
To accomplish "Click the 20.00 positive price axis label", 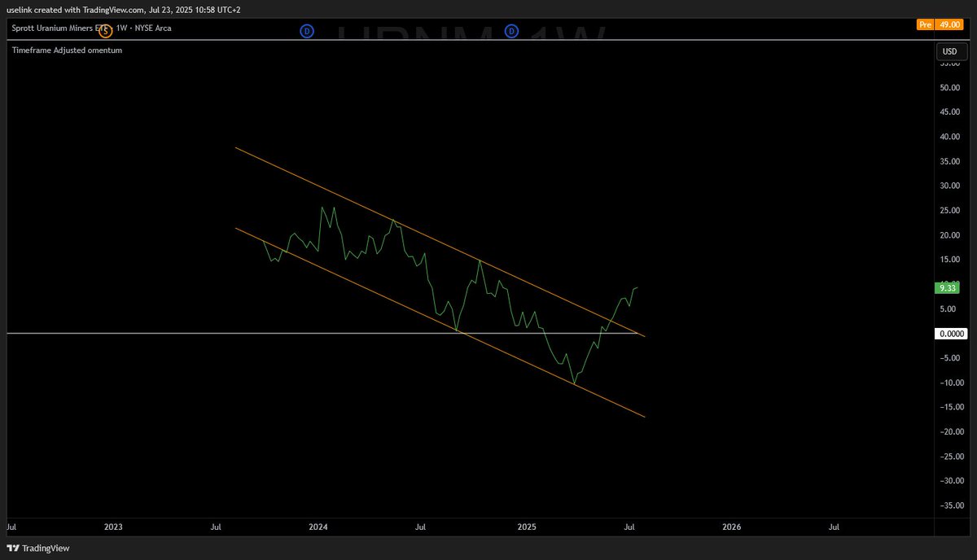I will pos(950,235).
